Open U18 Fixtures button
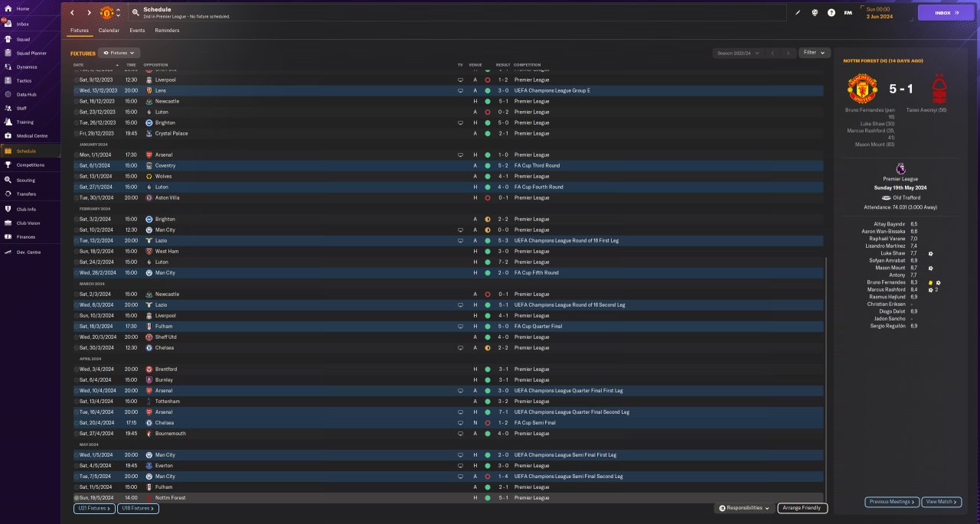The image size is (980, 524). pos(138,508)
